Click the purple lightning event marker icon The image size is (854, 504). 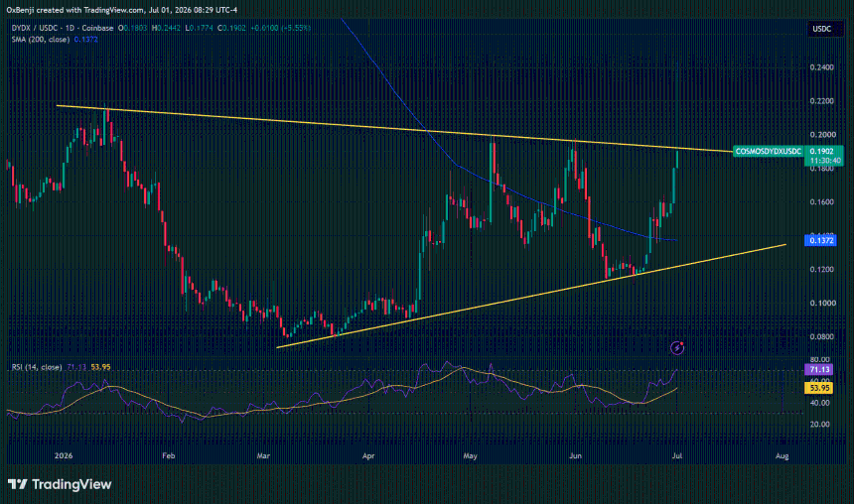tap(677, 347)
